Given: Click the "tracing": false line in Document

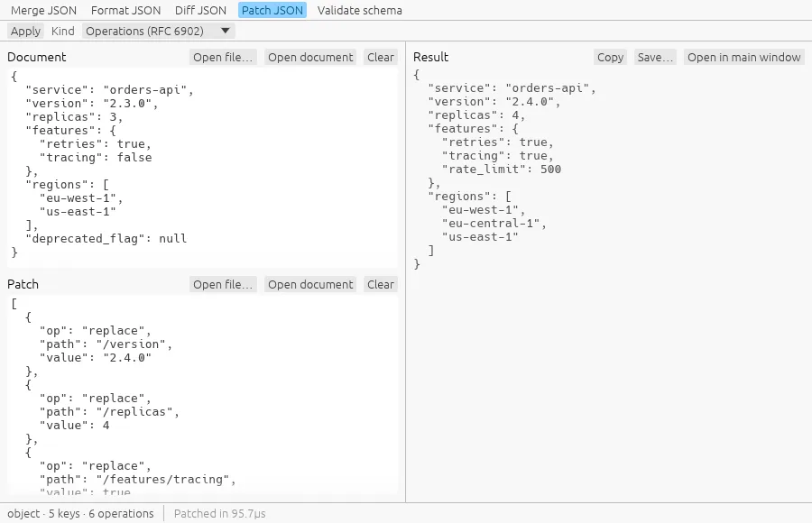Looking at the screenshot, I should pos(96,158).
